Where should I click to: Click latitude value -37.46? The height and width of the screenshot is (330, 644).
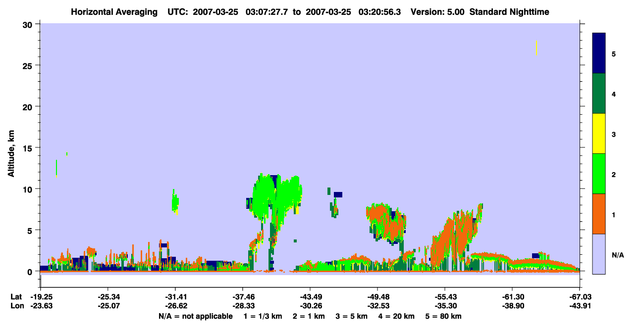(243, 297)
